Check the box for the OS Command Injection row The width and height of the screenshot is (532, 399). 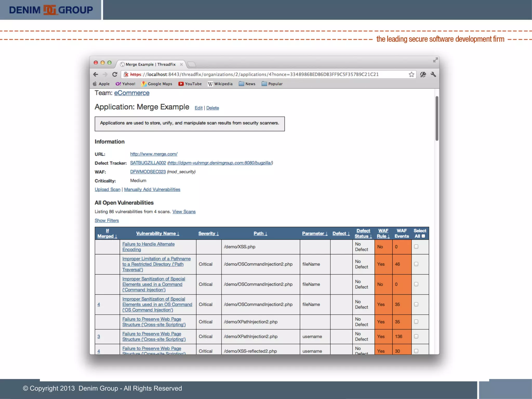pyautogui.click(x=416, y=304)
